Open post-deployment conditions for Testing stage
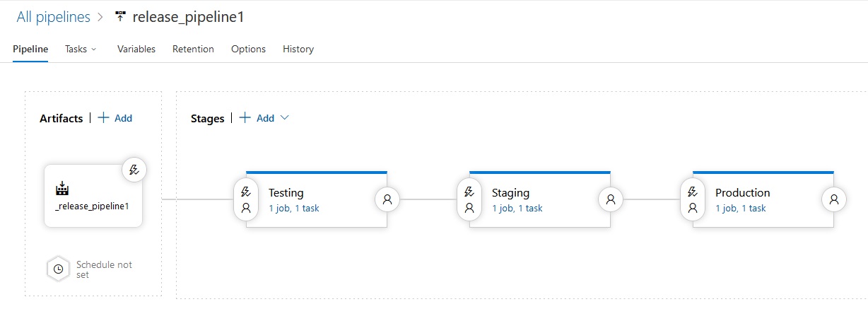 click(x=387, y=199)
